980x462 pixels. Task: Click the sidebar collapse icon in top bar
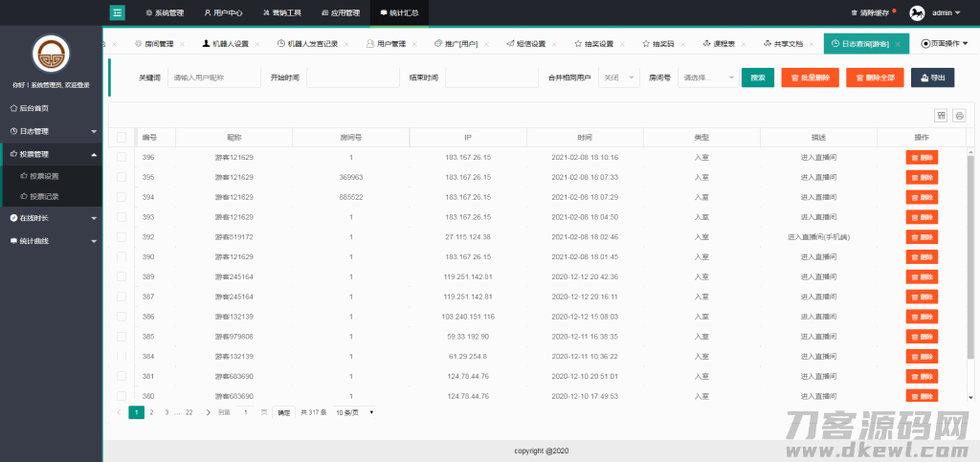click(117, 13)
